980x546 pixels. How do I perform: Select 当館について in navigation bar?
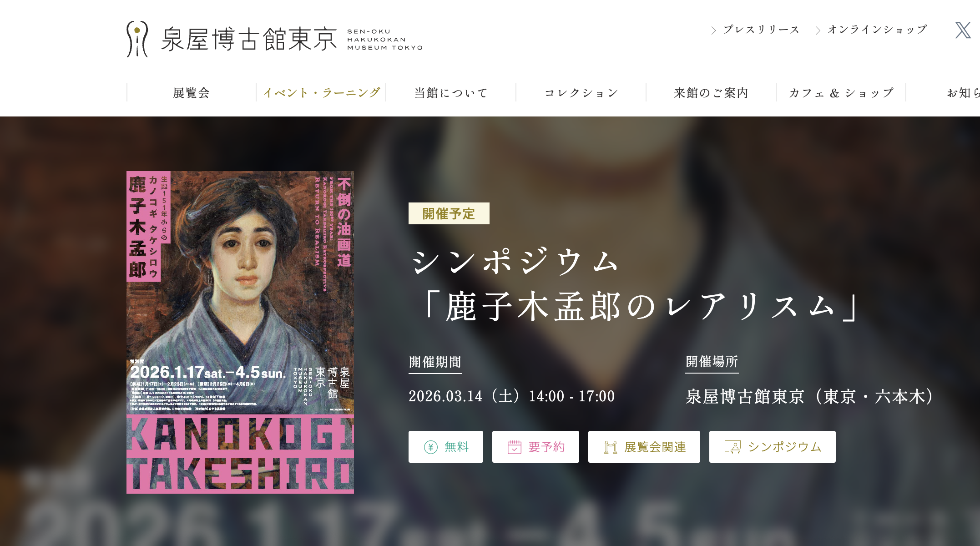click(451, 93)
